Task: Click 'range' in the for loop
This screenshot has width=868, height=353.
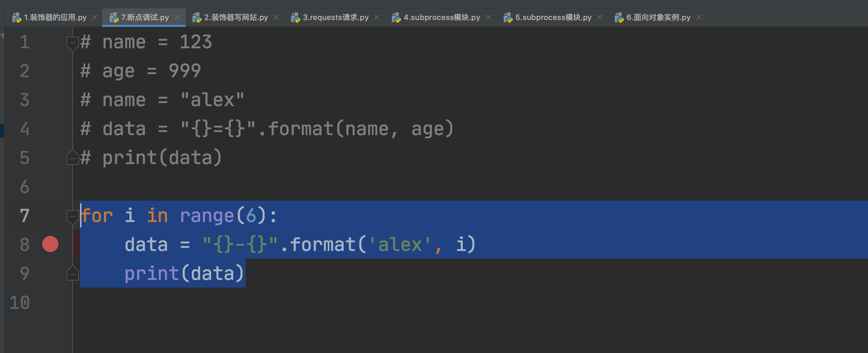Action: pyautogui.click(x=207, y=216)
